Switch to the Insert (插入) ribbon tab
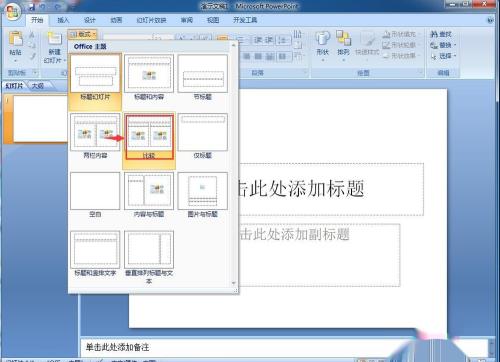500x362 pixels. pyautogui.click(x=63, y=20)
